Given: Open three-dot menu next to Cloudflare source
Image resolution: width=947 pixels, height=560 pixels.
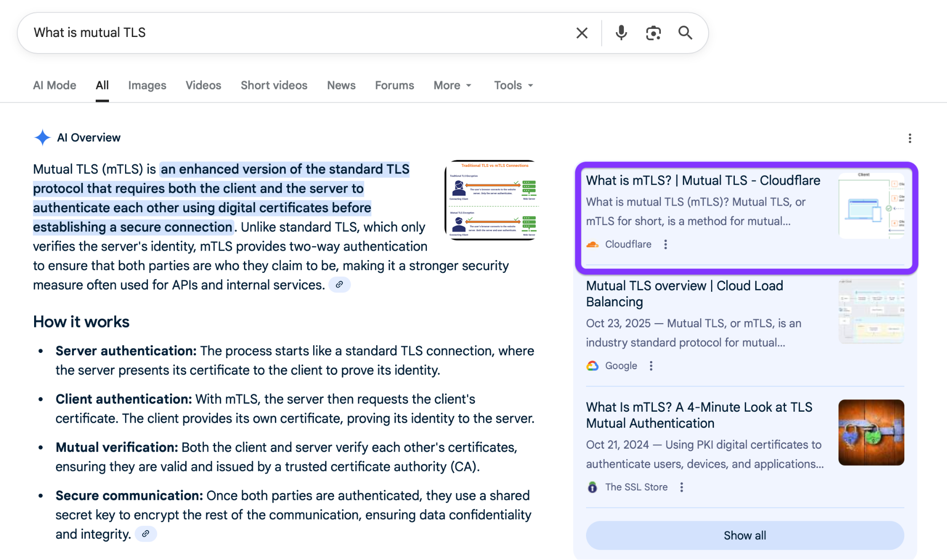Looking at the screenshot, I should pyautogui.click(x=666, y=244).
